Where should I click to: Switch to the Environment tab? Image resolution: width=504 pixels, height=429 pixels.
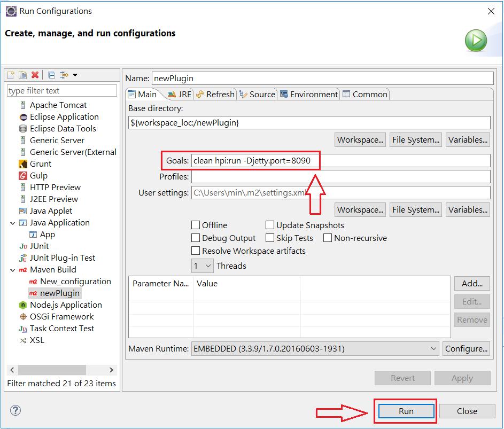coord(309,95)
